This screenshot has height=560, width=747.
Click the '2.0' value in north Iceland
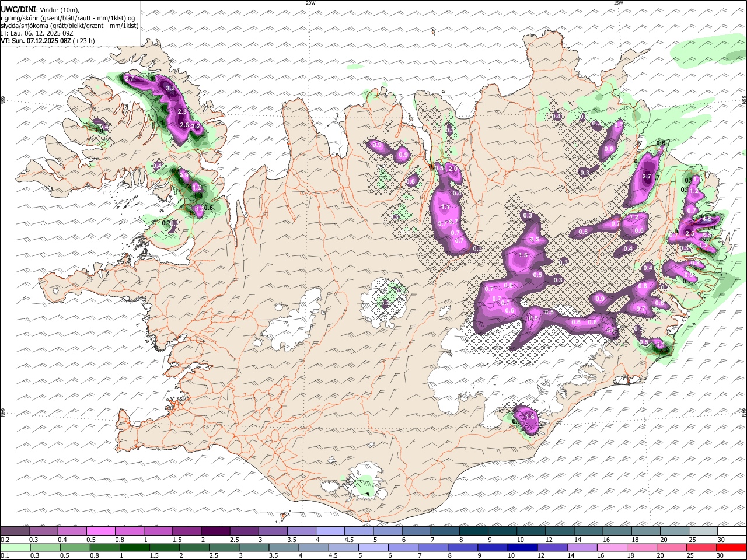point(452,169)
